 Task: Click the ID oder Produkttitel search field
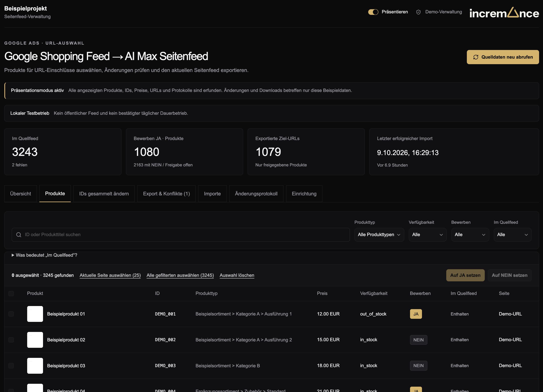pyautogui.click(x=181, y=235)
